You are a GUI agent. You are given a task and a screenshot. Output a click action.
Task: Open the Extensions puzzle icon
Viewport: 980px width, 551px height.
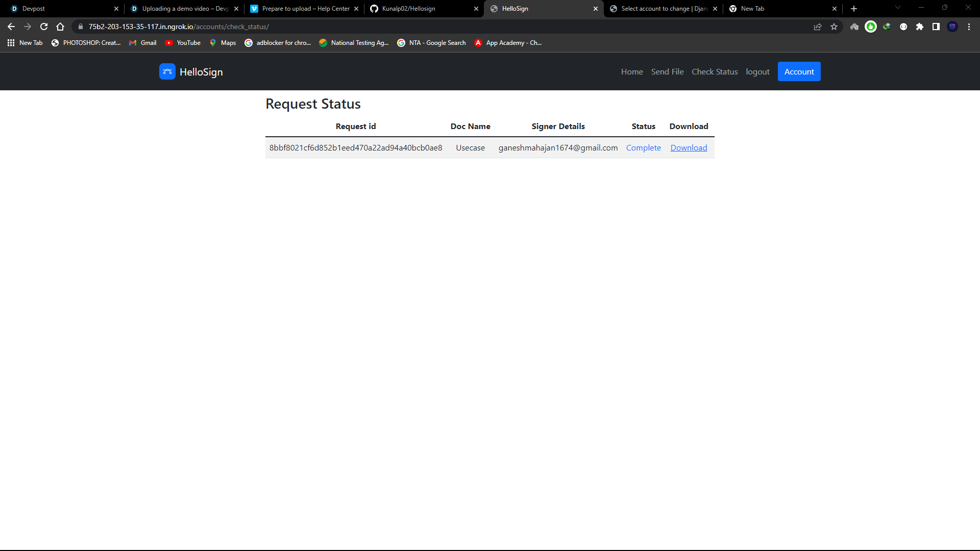919,27
